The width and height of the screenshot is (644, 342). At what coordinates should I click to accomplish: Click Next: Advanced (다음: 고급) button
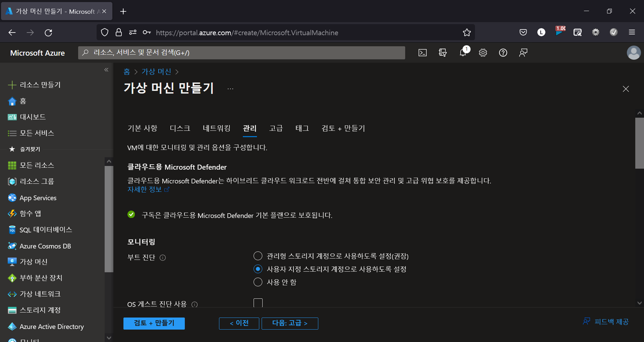coord(290,323)
